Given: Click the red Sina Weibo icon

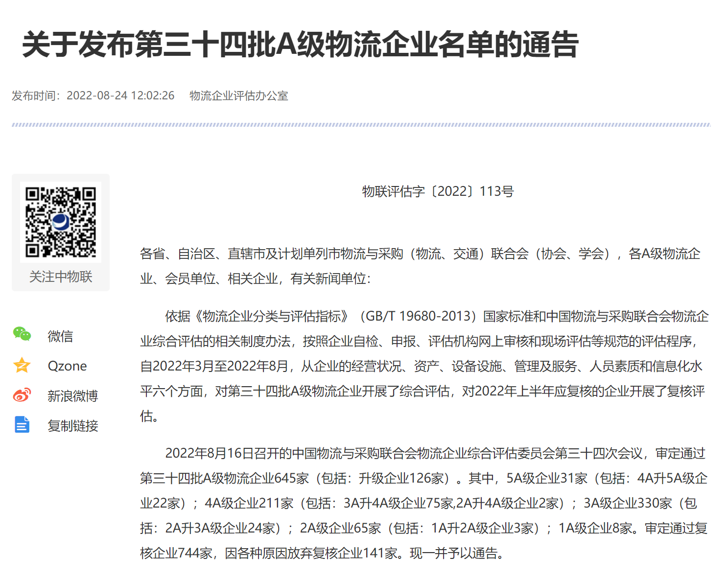Looking at the screenshot, I should click(22, 395).
